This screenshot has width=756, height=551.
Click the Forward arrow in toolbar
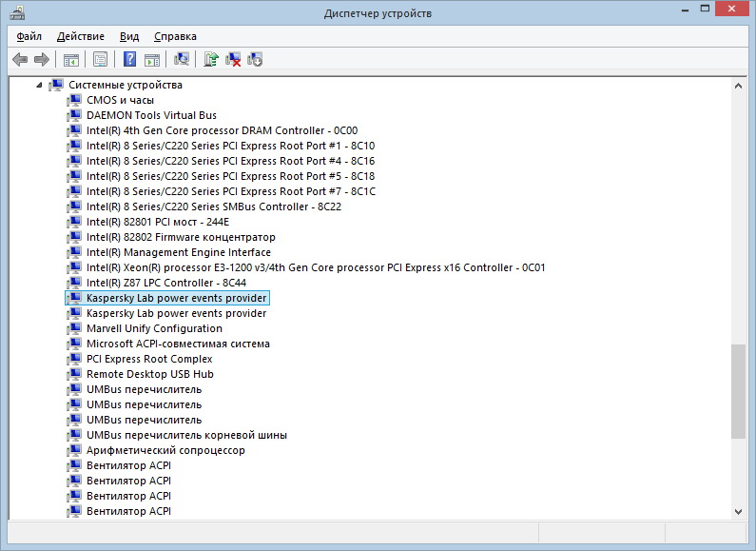click(41, 59)
